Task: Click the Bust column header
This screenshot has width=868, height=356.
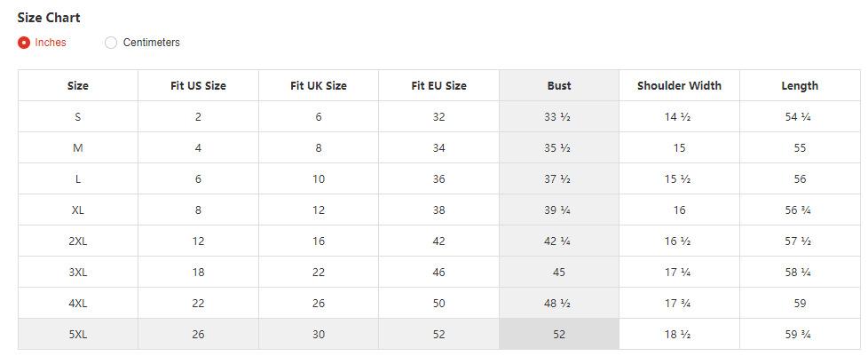Action: point(559,86)
